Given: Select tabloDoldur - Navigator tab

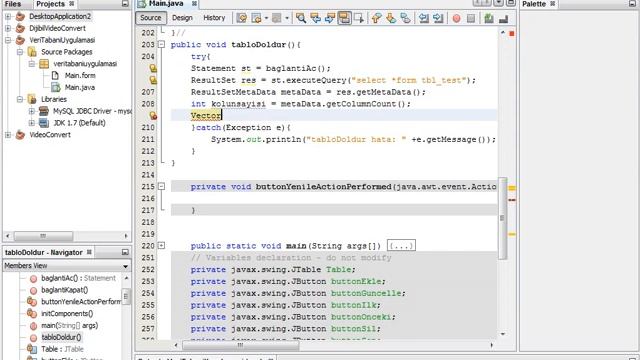Looking at the screenshot, I should (x=44, y=252).
